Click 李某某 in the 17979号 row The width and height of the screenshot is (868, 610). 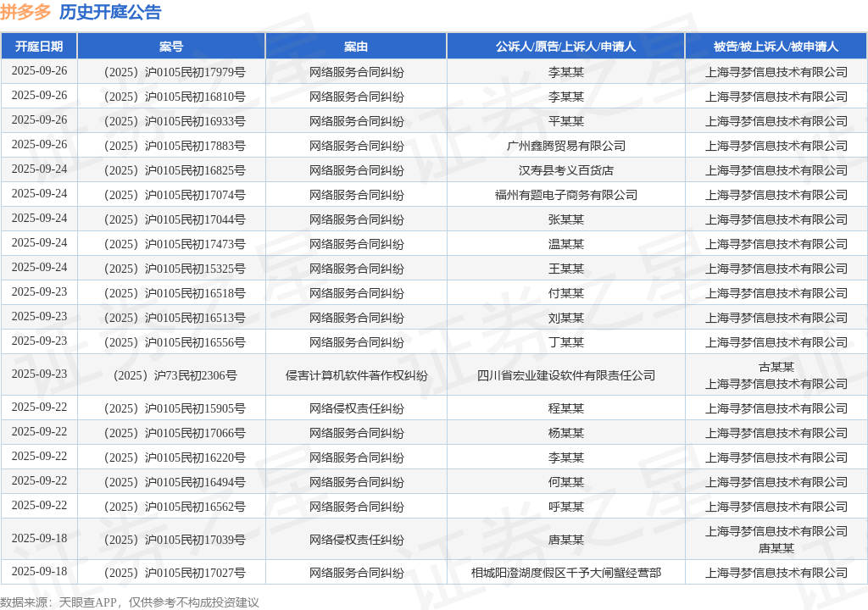pos(565,72)
